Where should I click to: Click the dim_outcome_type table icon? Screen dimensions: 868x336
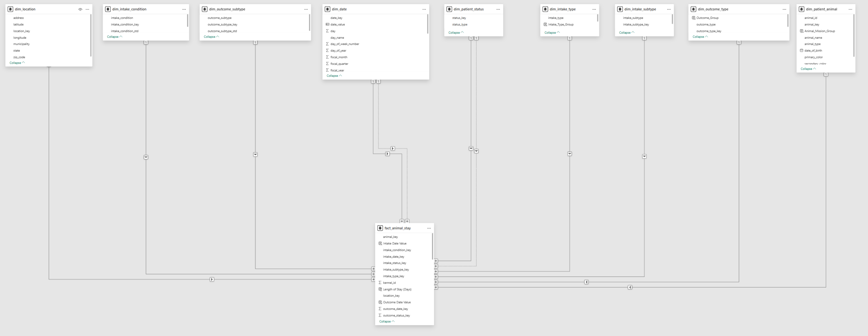(693, 9)
